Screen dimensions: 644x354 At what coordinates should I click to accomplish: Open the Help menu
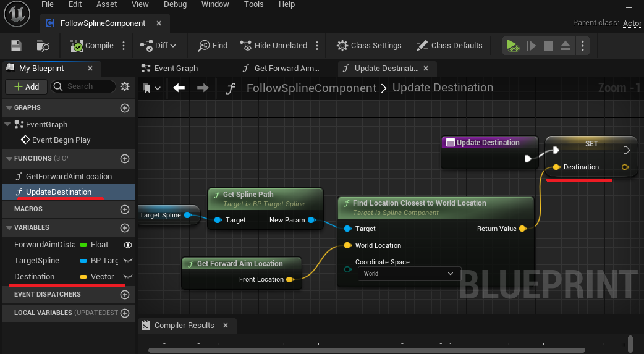287,4
